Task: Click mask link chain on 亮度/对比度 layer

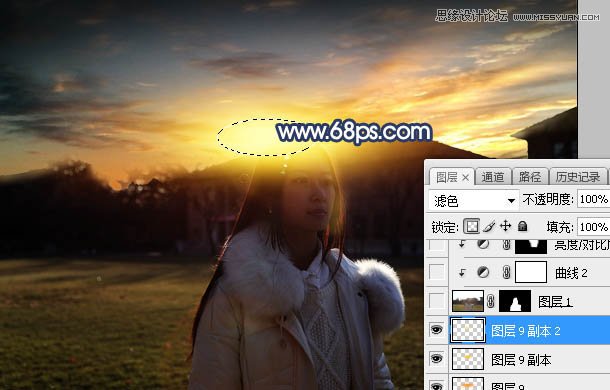Action: 506,244
